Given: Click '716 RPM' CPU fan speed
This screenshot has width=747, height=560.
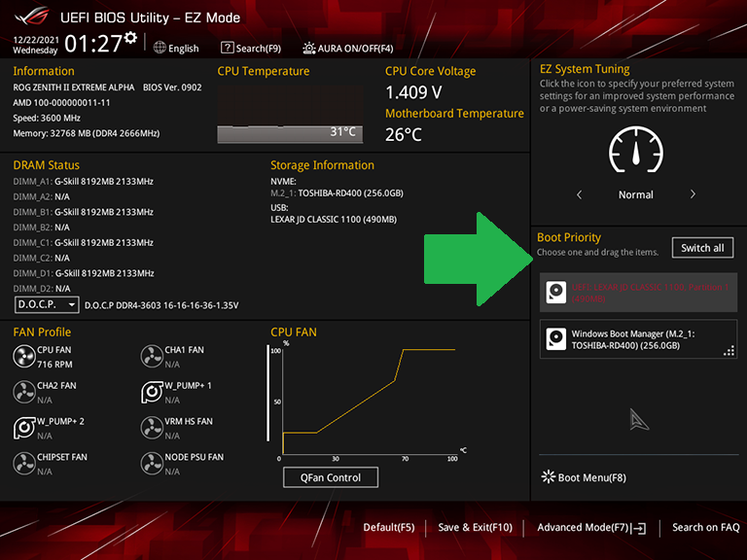Looking at the screenshot, I should point(54,365).
